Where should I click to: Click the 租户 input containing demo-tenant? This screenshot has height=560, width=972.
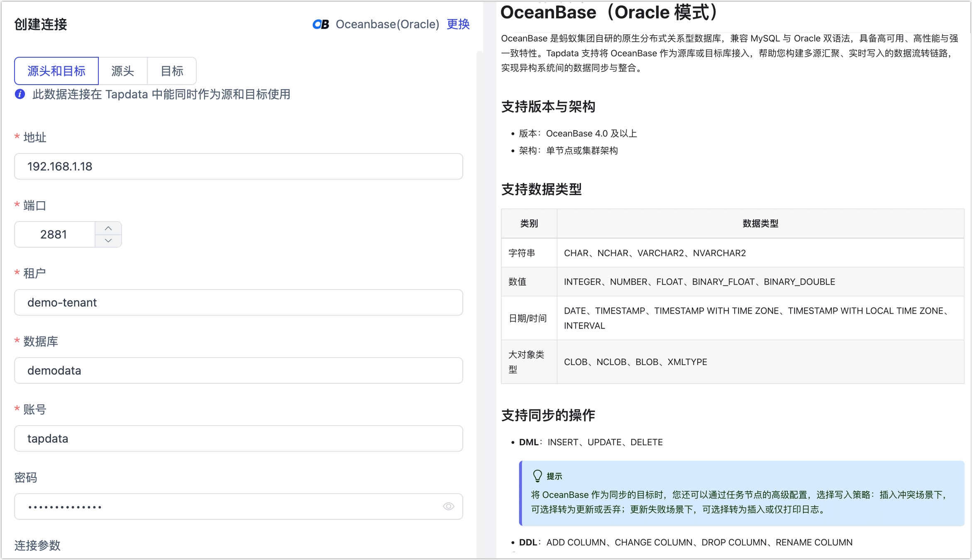tap(239, 302)
